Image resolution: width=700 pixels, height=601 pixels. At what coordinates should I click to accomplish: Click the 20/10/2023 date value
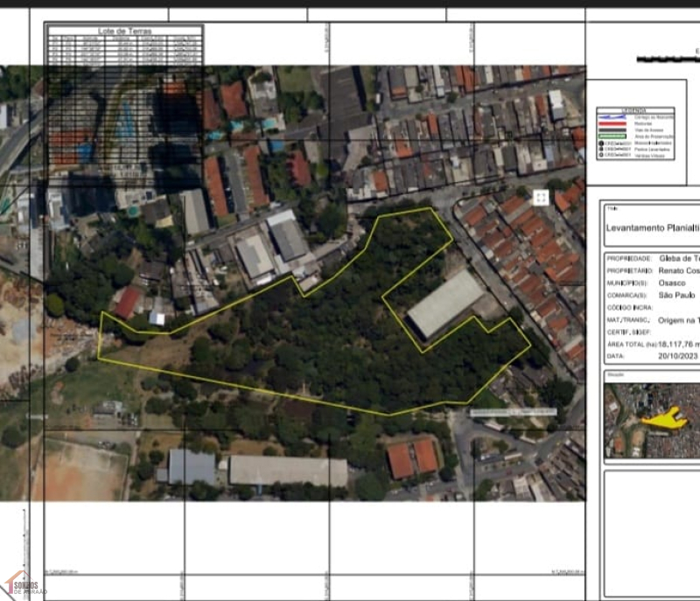pos(679,357)
